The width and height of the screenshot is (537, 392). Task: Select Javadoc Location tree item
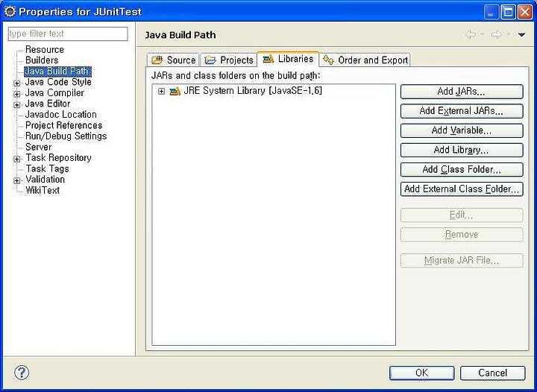[x=61, y=115]
